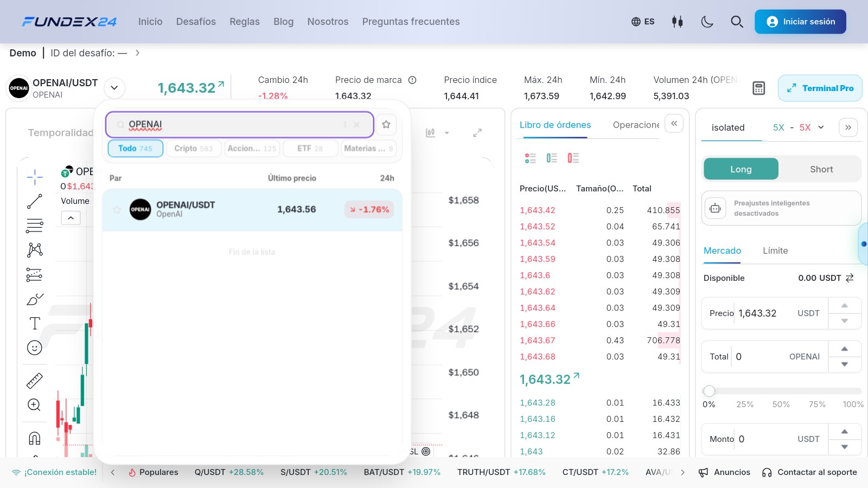Select the trend line drawing tool
The width and height of the screenshot is (868, 488).
pos(35,201)
